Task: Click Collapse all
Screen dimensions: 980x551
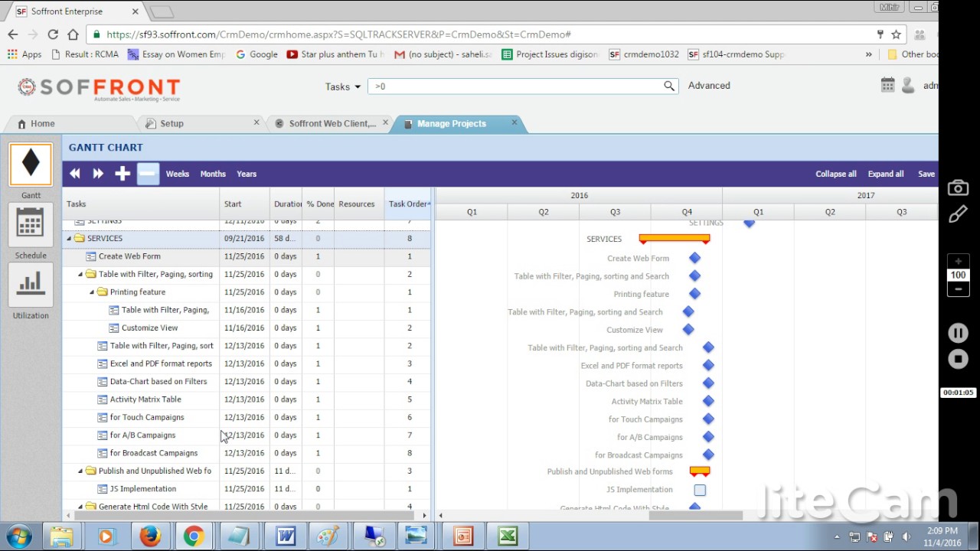Action: click(836, 174)
